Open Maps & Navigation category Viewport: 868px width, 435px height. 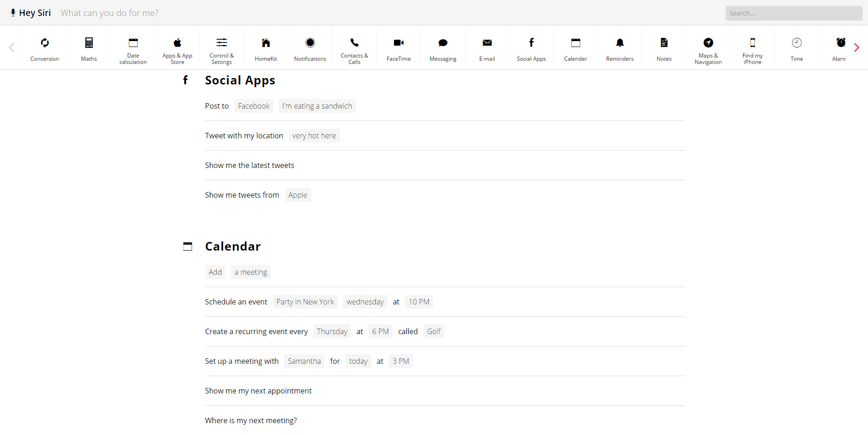[x=708, y=48]
